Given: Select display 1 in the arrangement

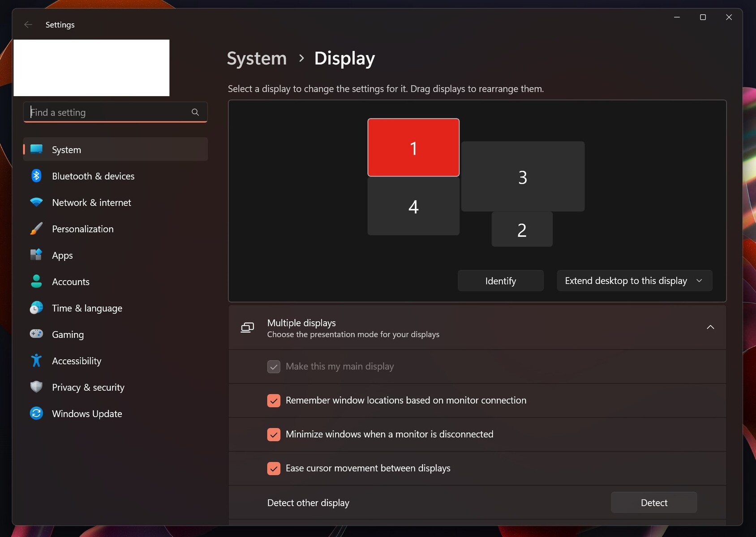Looking at the screenshot, I should (x=413, y=147).
